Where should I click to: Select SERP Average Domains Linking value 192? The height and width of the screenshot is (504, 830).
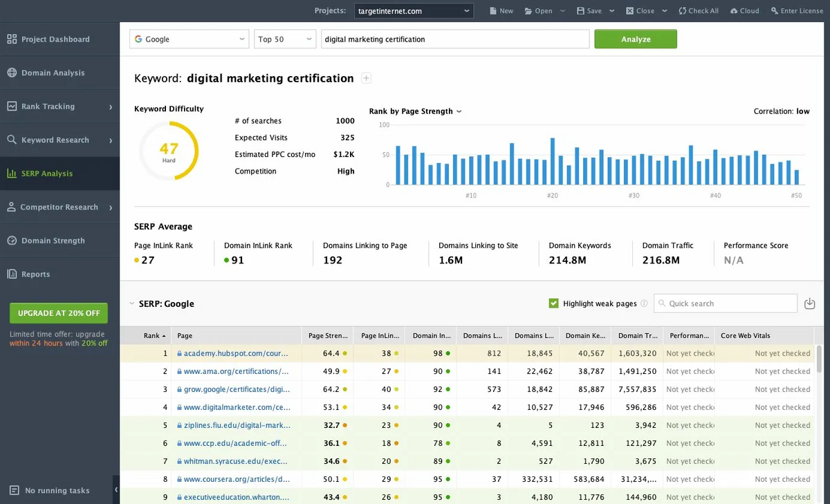[x=333, y=261]
